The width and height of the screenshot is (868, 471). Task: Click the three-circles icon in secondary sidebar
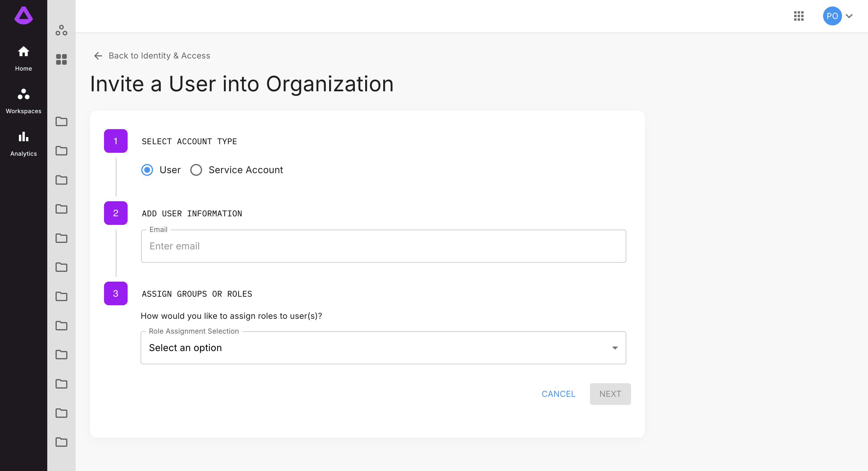61,30
